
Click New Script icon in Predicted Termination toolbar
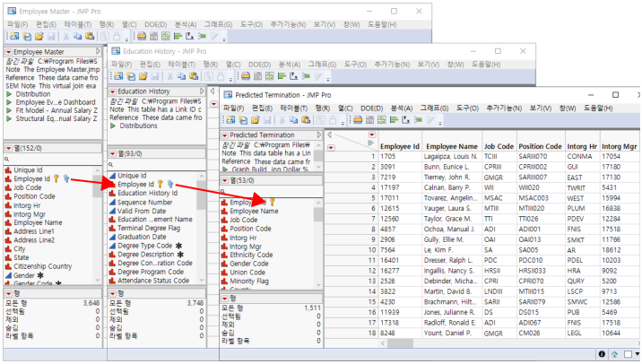243,120
